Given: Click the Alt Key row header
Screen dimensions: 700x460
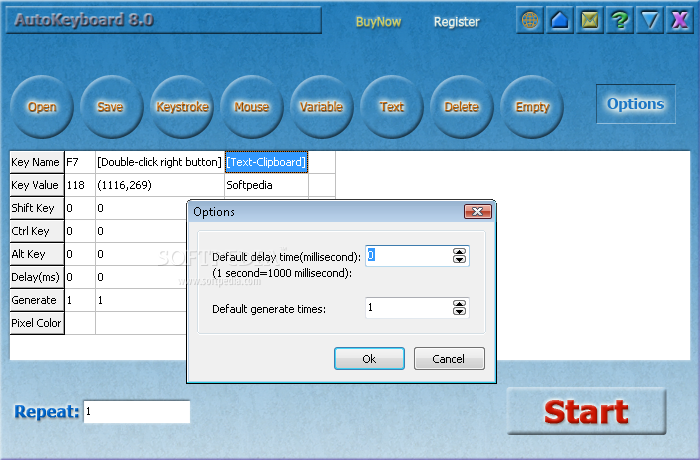Looking at the screenshot, I should click(x=37, y=254).
